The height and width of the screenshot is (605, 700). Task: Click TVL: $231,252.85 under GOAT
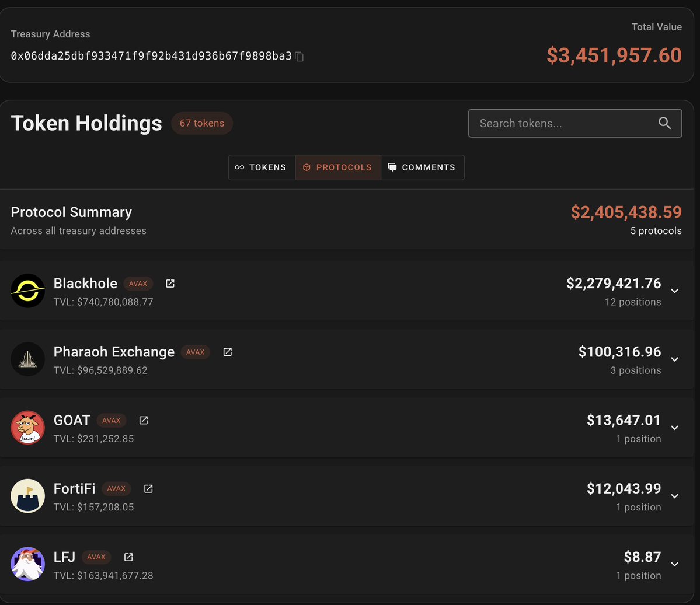(x=94, y=439)
